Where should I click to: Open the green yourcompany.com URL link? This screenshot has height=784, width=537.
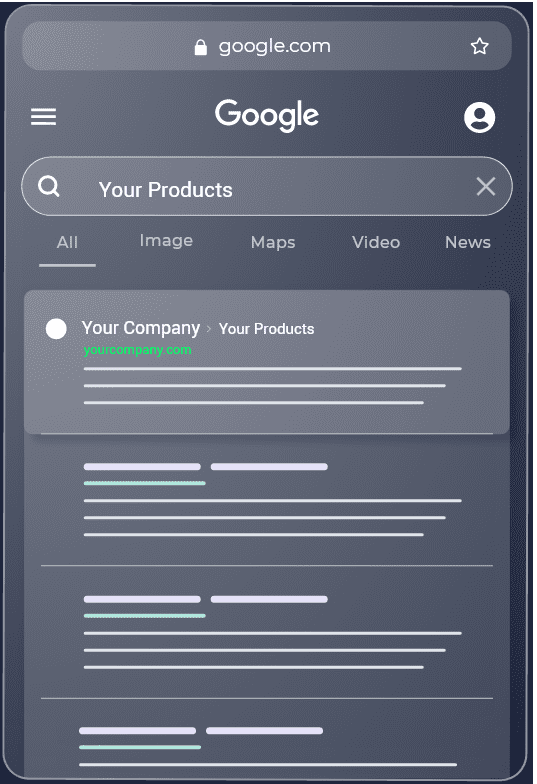coord(138,350)
